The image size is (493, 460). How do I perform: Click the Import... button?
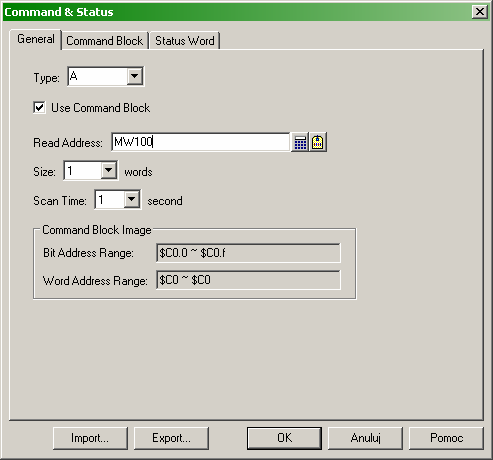click(90, 438)
